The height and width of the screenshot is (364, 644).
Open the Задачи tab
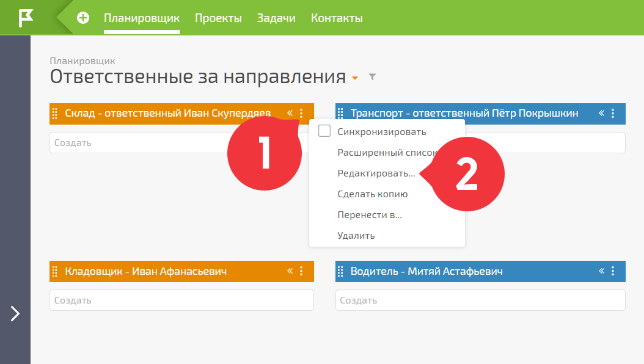coord(276,18)
